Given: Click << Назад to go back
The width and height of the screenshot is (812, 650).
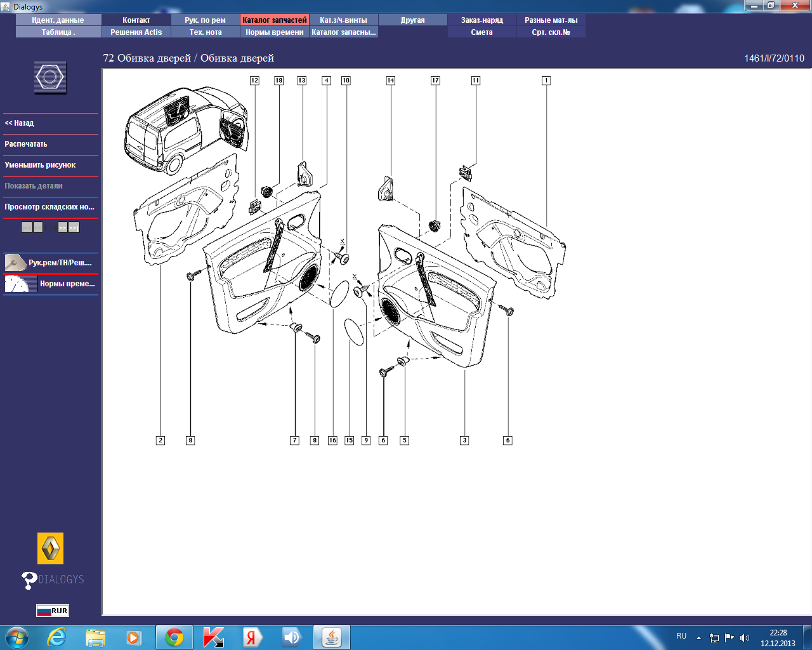Looking at the screenshot, I should click(51, 123).
